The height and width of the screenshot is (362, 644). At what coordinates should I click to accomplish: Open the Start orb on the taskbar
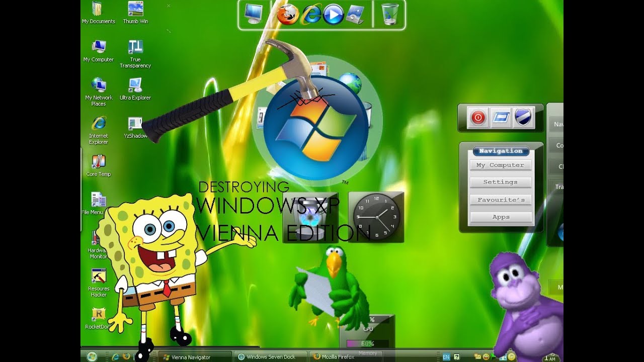pyautogui.click(x=92, y=356)
